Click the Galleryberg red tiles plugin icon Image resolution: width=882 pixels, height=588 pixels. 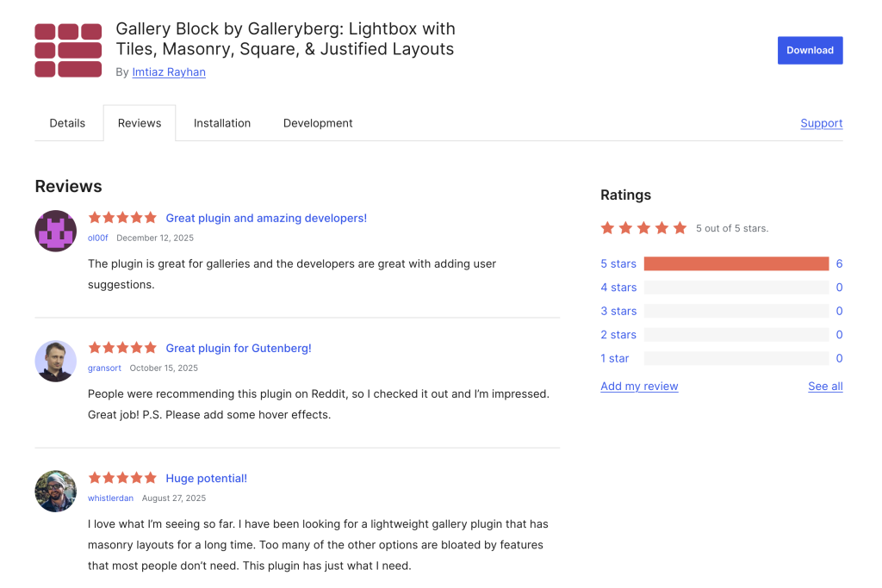tap(68, 51)
